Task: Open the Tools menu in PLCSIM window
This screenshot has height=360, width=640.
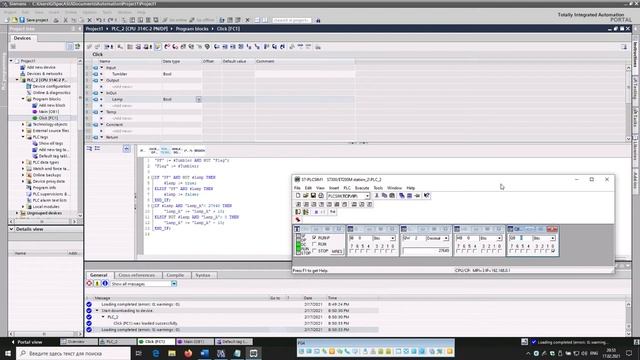Action: pos(378,188)
